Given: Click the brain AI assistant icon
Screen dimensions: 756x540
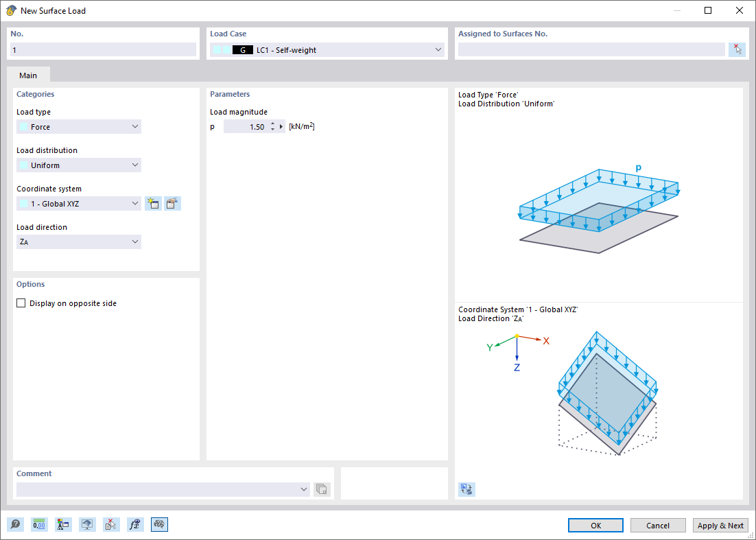Looking at the screenshot, I should point(160,525).
